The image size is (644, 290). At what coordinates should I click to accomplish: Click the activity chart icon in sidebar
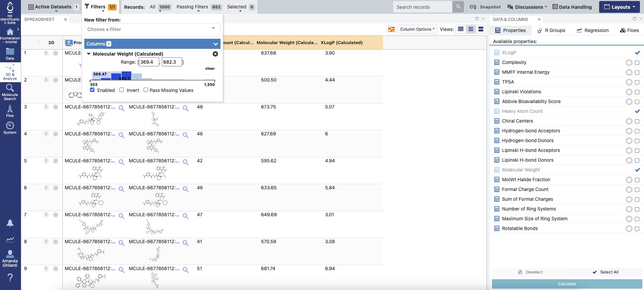click(10, 239)
